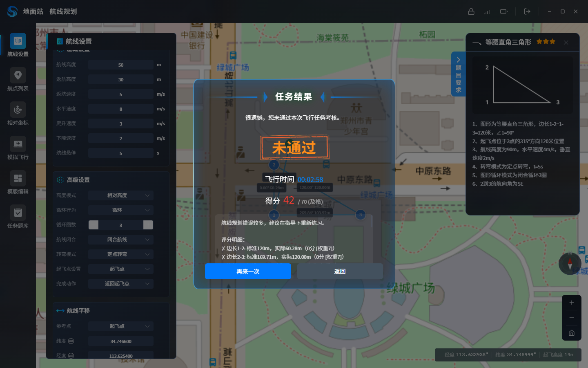Click the lock icon in title bar
The width and height of the screenshot is (588, 368).
(x=471, y=11)
